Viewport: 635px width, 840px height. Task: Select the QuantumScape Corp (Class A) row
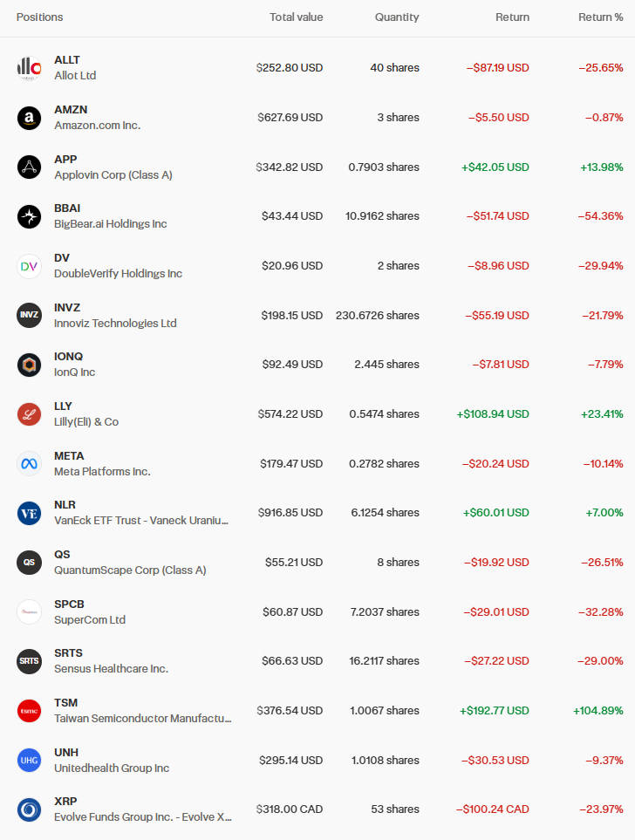[130, 570]
